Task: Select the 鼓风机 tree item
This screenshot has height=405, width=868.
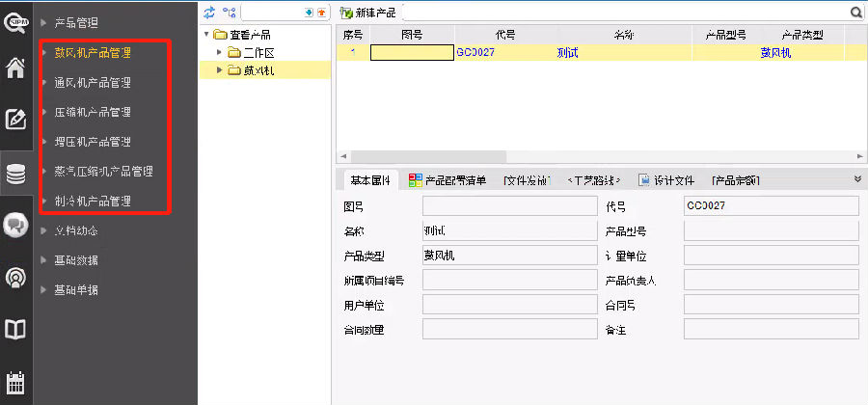Action: click(259, 70)
